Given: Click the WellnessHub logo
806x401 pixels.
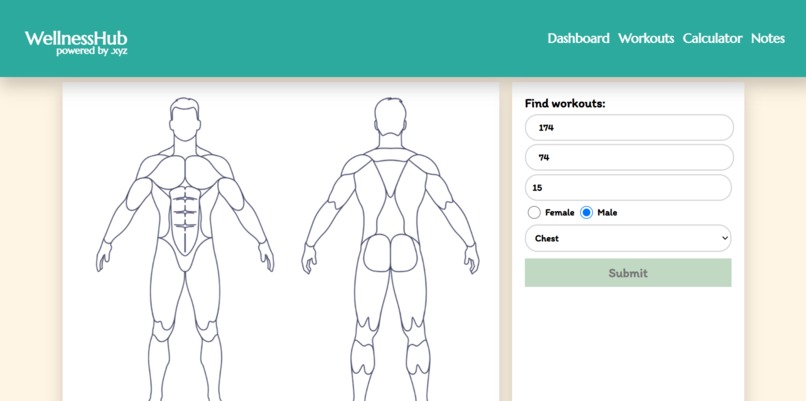Looking at the screenshot, I should coord(76,43).
